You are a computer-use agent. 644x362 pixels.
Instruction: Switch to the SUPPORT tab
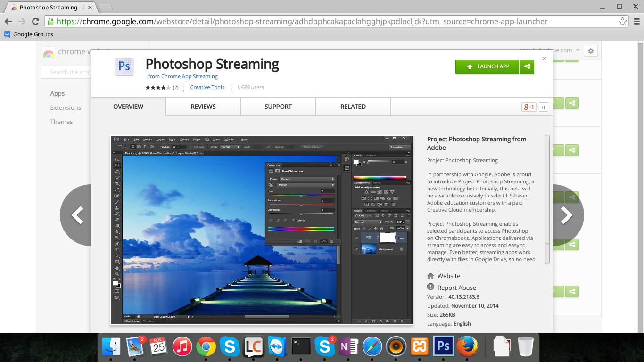click(x=278, y=107)
